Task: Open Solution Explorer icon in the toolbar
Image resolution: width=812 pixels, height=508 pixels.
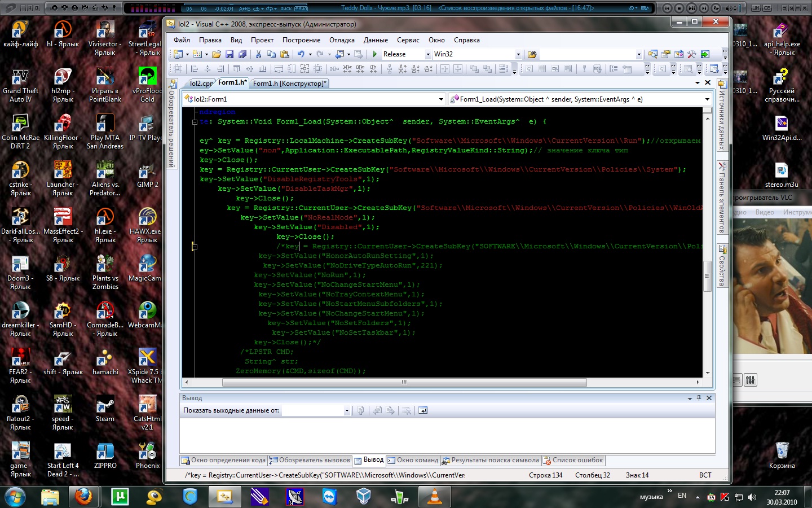Action: coord(653,54)
